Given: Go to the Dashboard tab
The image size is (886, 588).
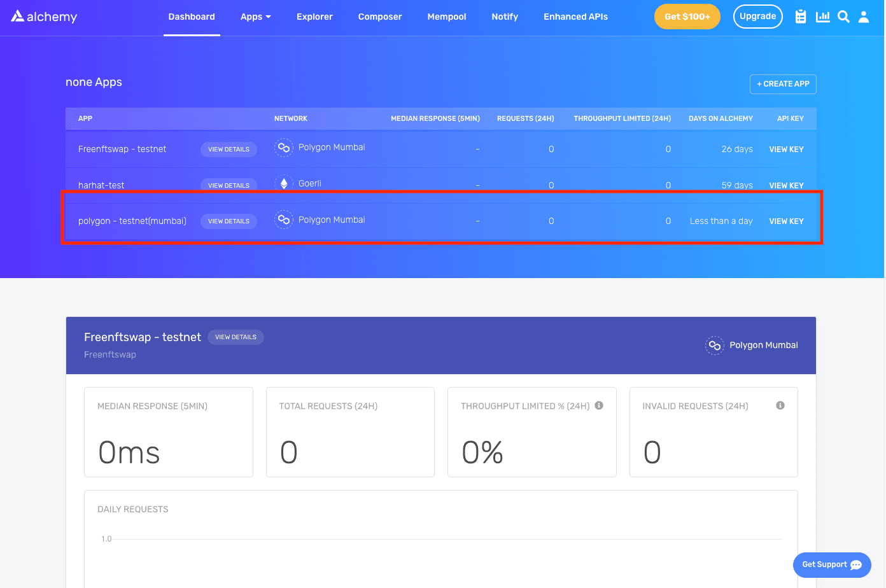Looking at the screenshot, I should click(x=192, y=17).
